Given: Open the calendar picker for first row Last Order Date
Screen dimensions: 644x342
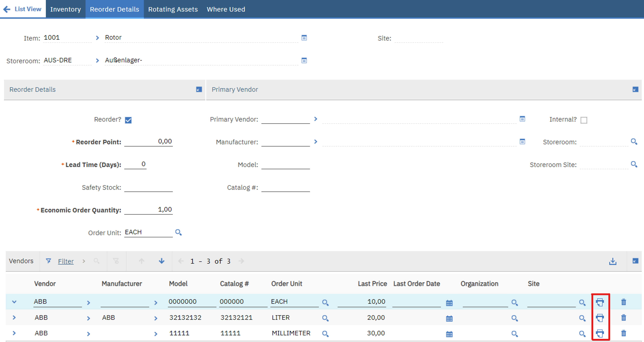Looking at the screenshot, I should [x=449, y=303].
